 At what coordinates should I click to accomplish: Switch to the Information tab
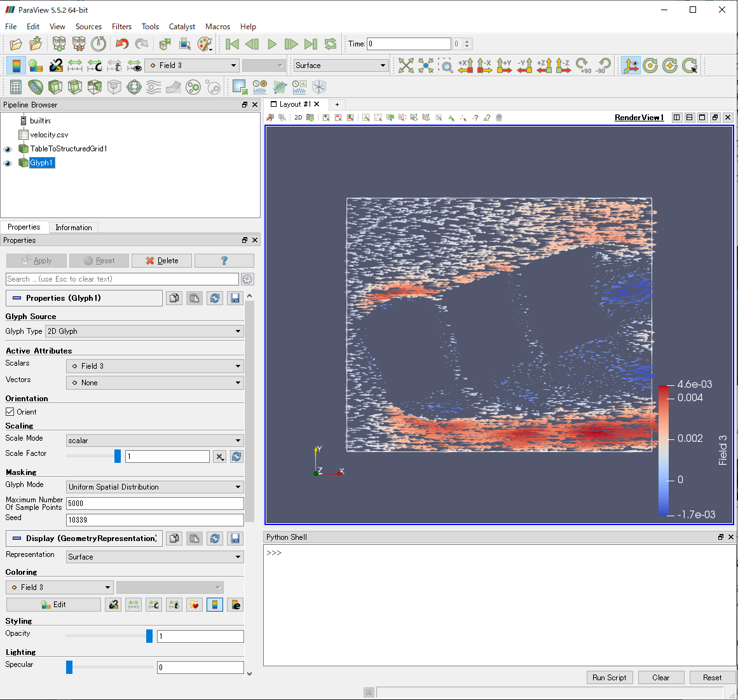pyautogui.click(x=73, y=227)
